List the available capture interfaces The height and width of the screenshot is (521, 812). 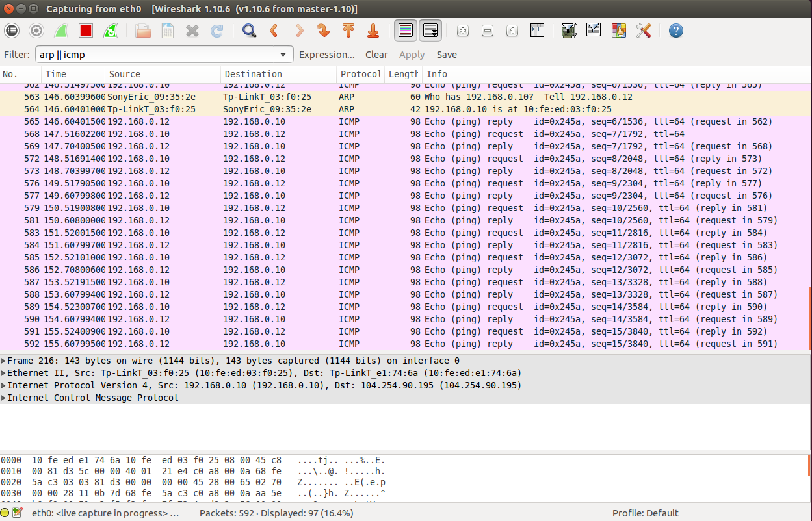(x=11, y=31)
